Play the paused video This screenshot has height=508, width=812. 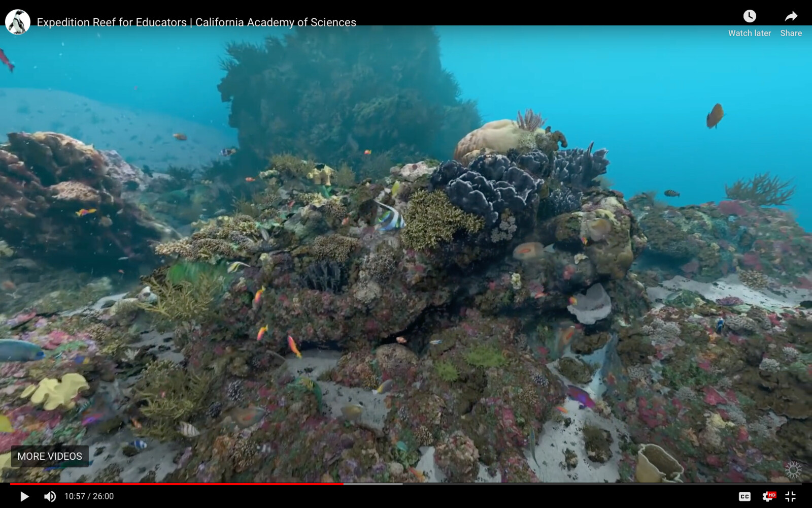pos(24,496)
